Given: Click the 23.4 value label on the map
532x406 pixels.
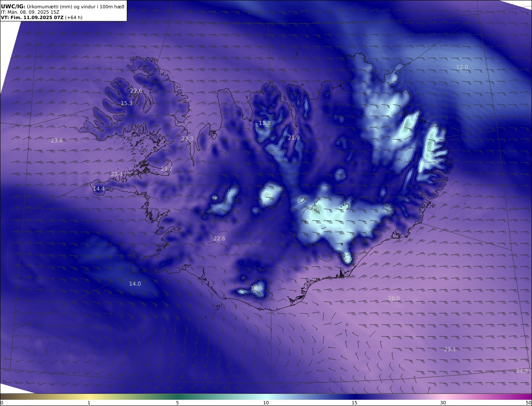Looking at the screenshot, I should tap(117, 174).
